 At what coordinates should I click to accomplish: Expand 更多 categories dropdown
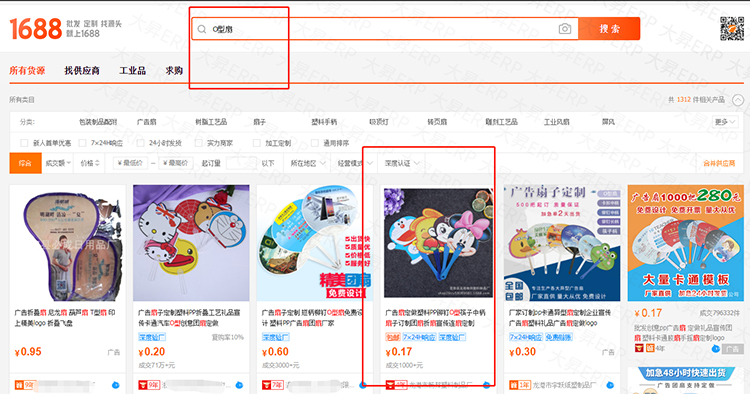725,122
